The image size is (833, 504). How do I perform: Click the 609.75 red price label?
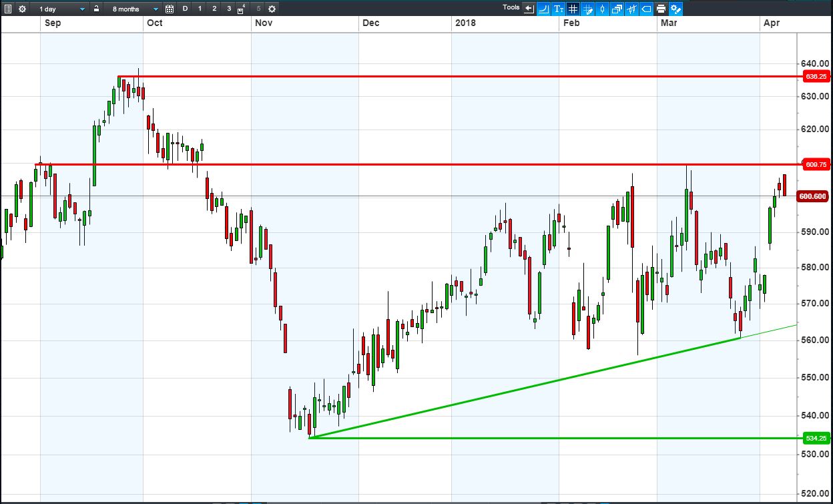coord(816,164)
